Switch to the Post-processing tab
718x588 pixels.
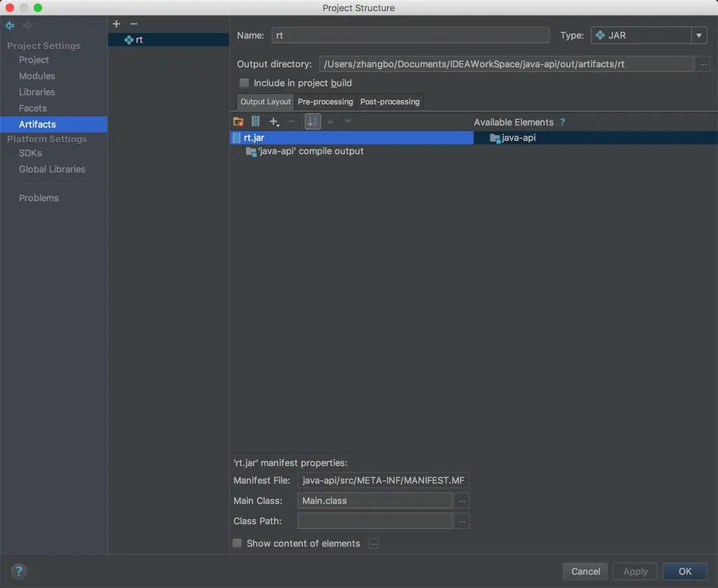click(390, 102)
